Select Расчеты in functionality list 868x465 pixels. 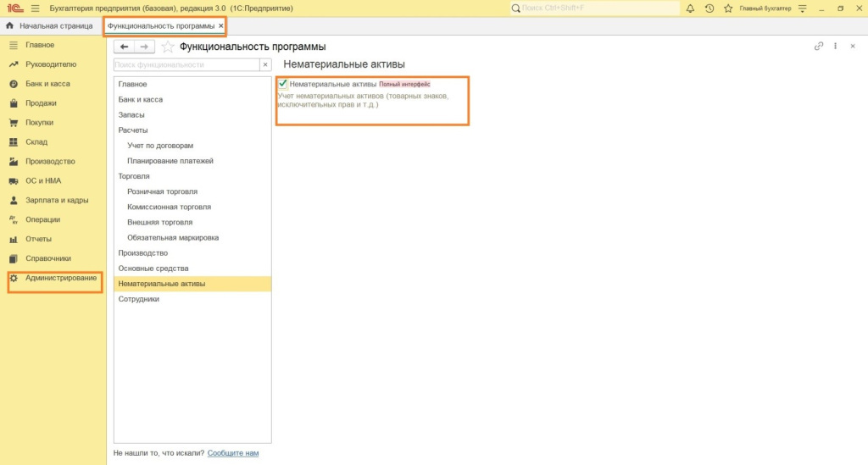(x=192, y=130)
